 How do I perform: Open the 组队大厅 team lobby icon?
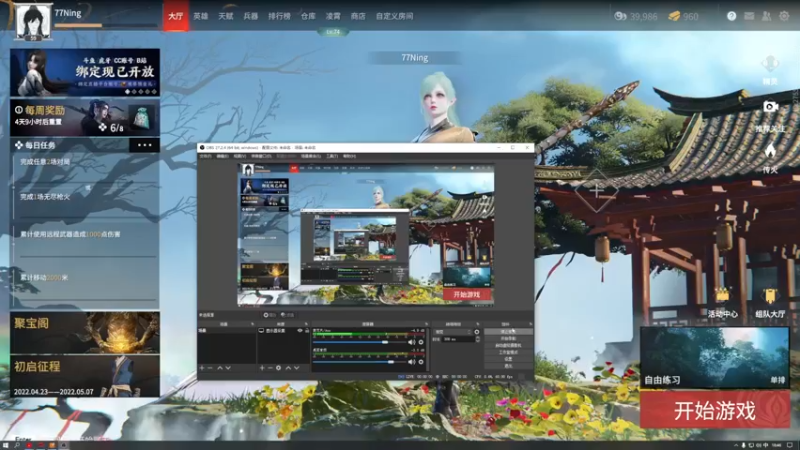[770, 296]
